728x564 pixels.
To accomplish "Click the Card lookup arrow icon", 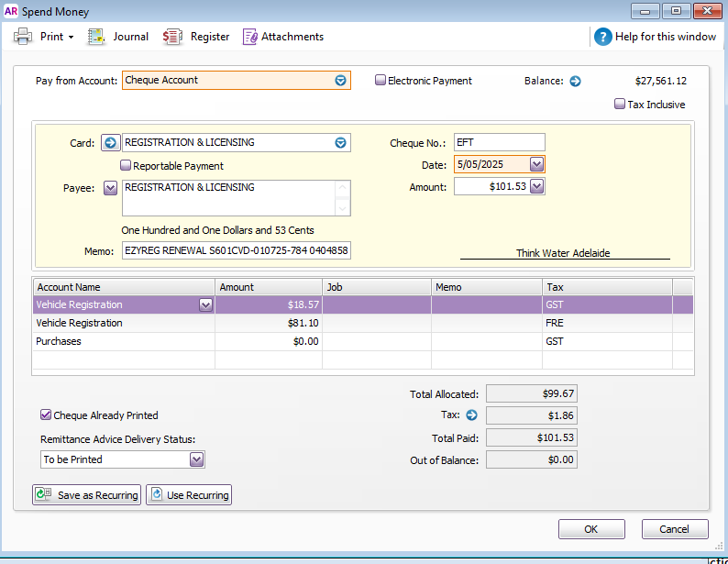I will (110, 142).
